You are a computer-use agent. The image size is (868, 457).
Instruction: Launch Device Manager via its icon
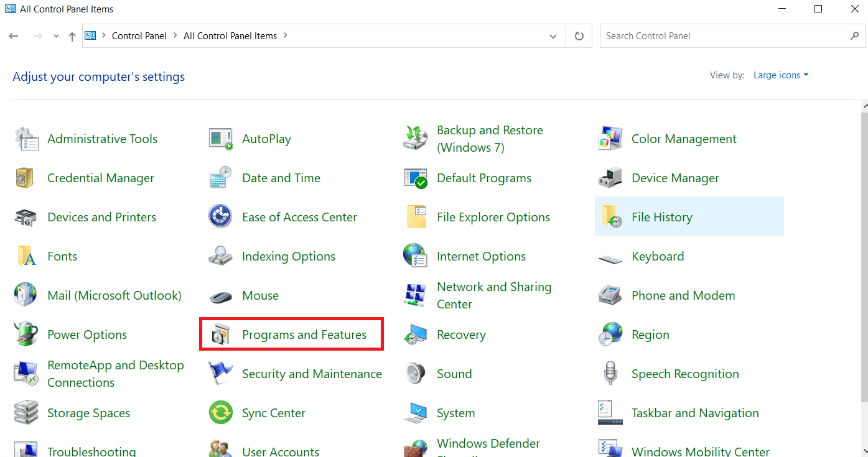pyautogui.click(x=610, y=178)
